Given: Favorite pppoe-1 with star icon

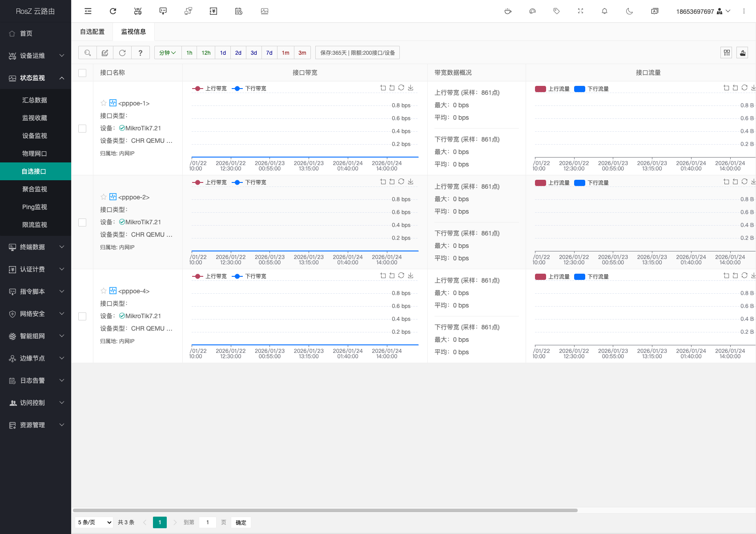Looking at the screenshot, I should pyautogui.click(x=104, y=103).
